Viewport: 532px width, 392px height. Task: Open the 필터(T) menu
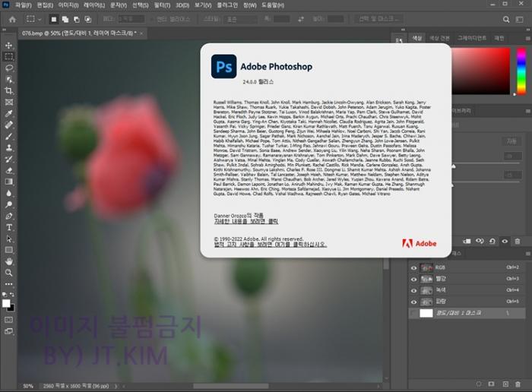162,5
